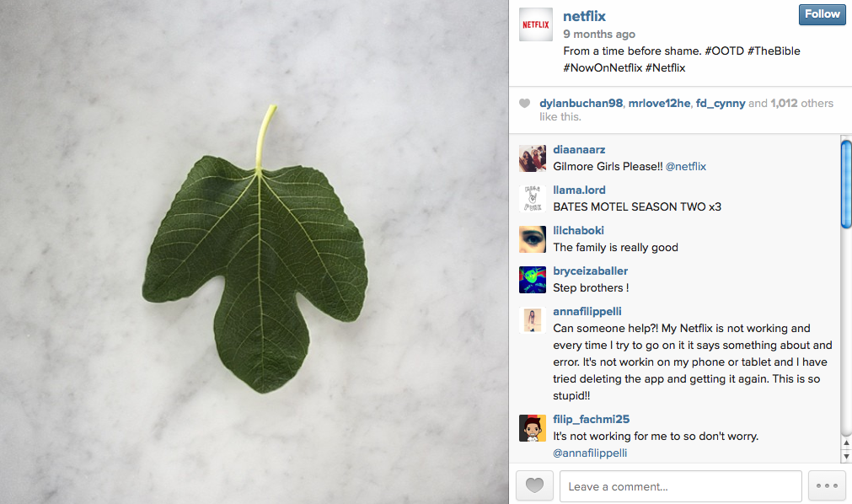Click lilchaboki's eye avatar
852x504 pixels.
pos(533,239)
